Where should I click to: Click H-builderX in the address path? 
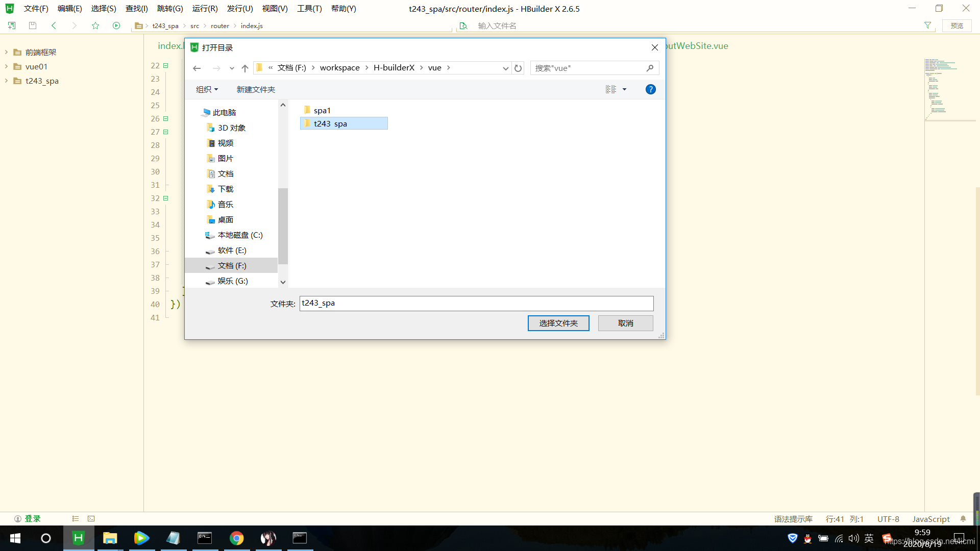pos(394,67)
